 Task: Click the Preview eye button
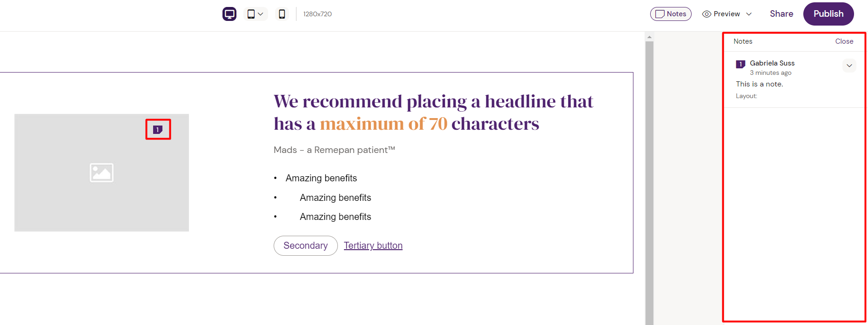pos(720,14)
